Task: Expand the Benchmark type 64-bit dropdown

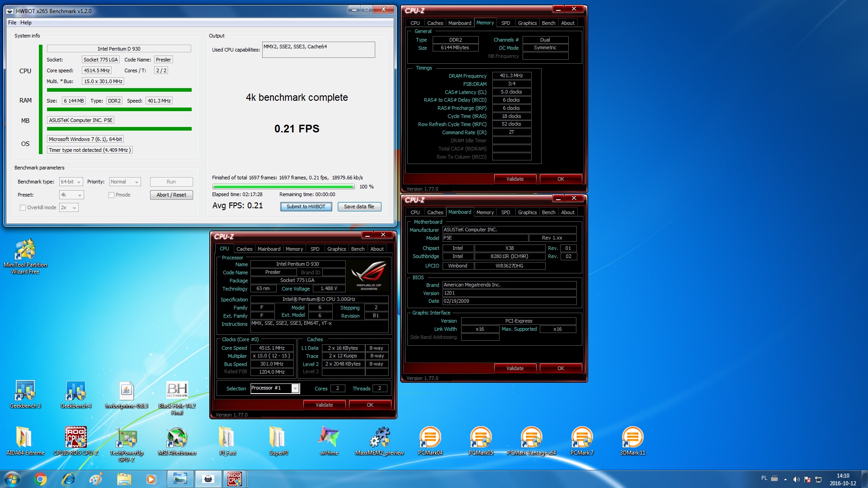Action: [71, 182]
